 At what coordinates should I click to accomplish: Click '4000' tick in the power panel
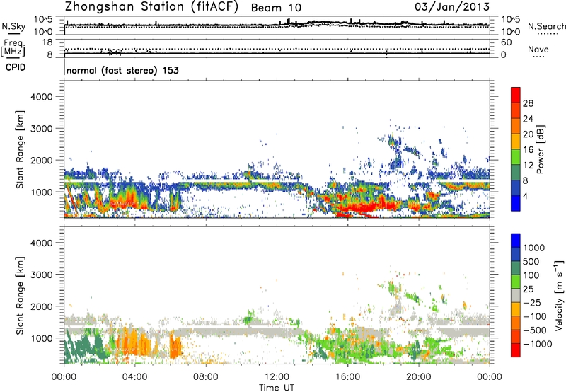click(42, 97)
